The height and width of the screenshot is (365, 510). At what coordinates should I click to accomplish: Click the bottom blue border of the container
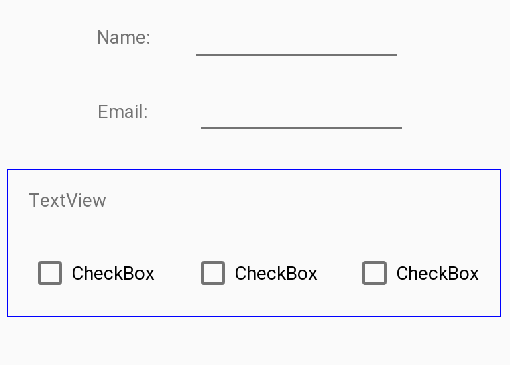pos(254,316)
